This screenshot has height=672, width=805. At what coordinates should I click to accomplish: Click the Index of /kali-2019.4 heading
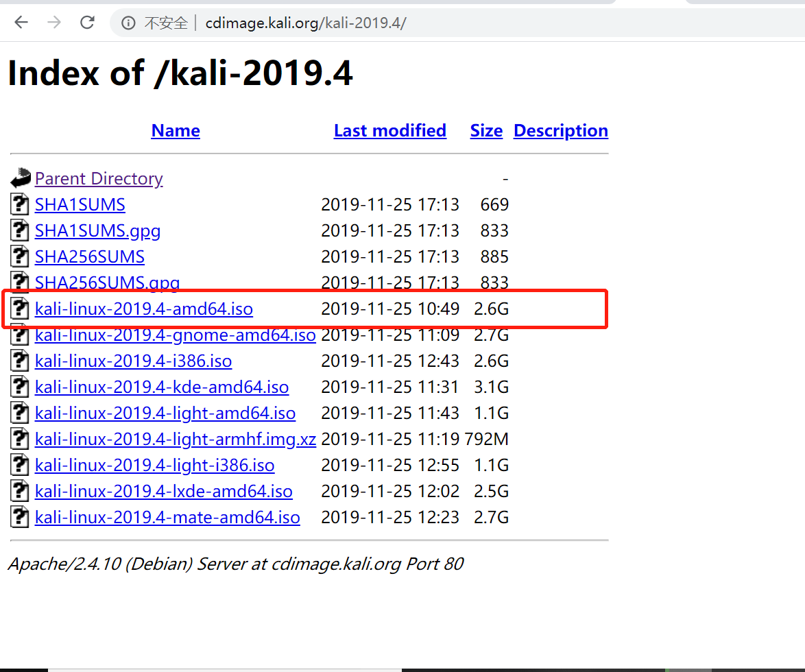click(x=180, y=73)
